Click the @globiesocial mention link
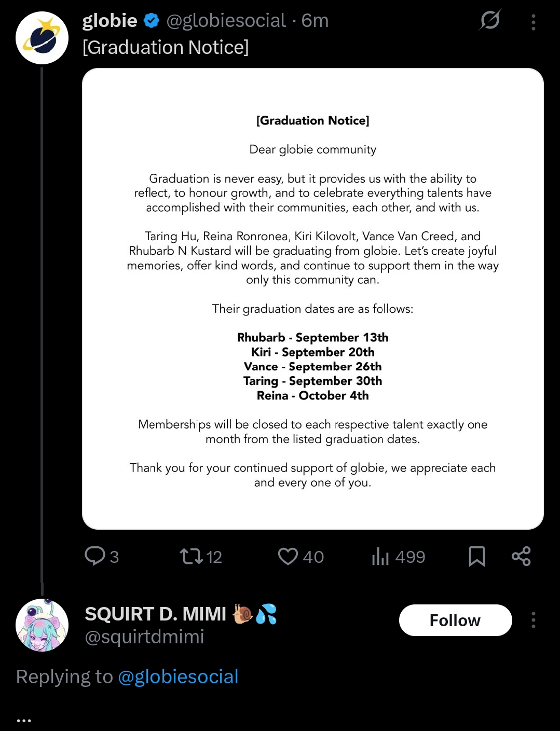The image size is (560, 731). 178,677
